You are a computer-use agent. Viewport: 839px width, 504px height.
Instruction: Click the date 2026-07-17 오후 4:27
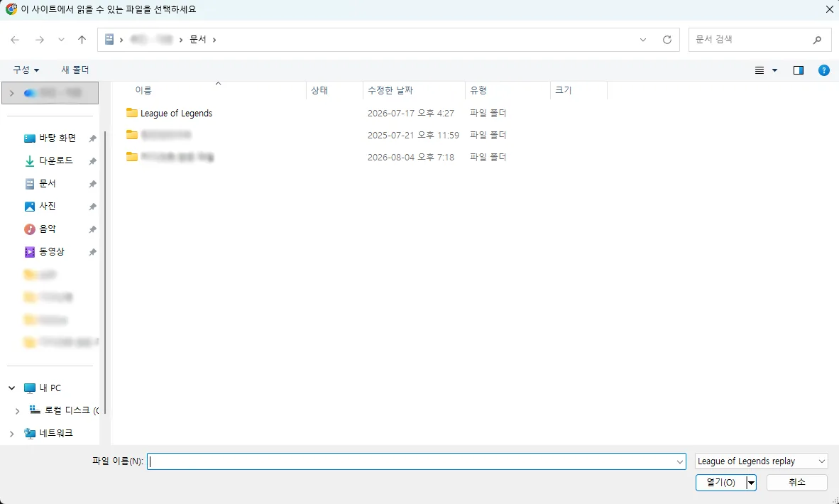[411, 114]
